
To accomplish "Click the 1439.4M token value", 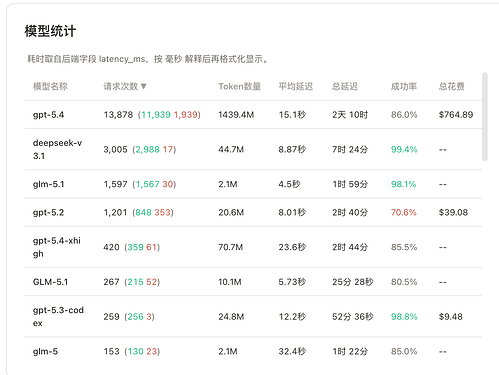I will (236, 115).
